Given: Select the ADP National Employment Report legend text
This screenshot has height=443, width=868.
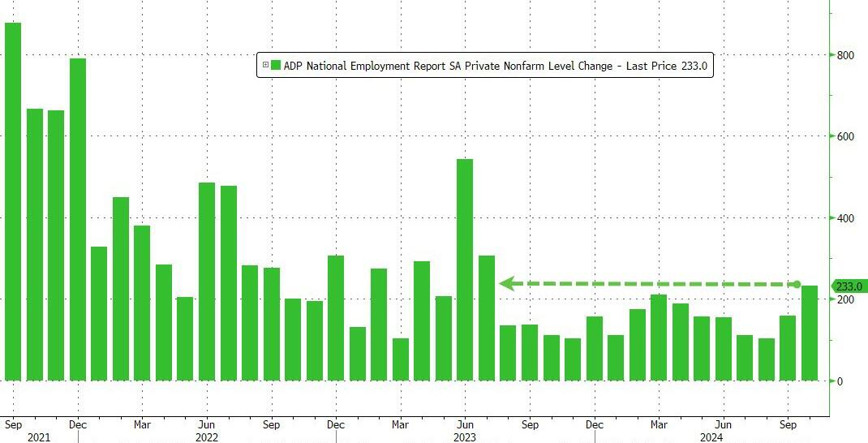Looking at the screenshot, I should tap(446, 66).
